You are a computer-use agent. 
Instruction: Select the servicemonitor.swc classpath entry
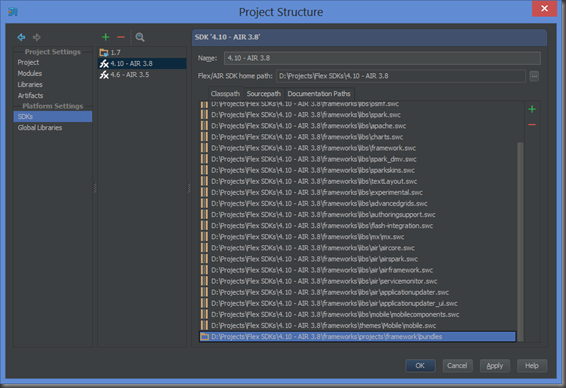pos(357,282)
